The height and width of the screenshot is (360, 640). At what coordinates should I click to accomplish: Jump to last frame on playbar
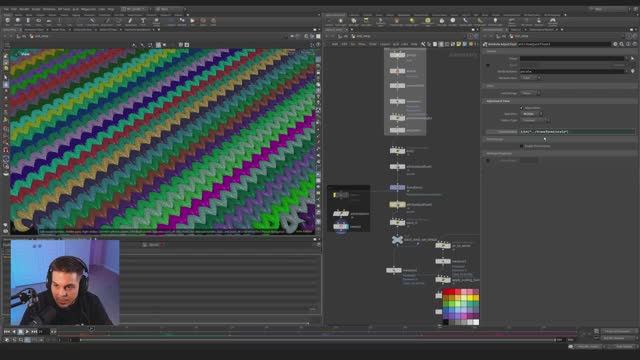pyautogui.click(x=34, y=332)
